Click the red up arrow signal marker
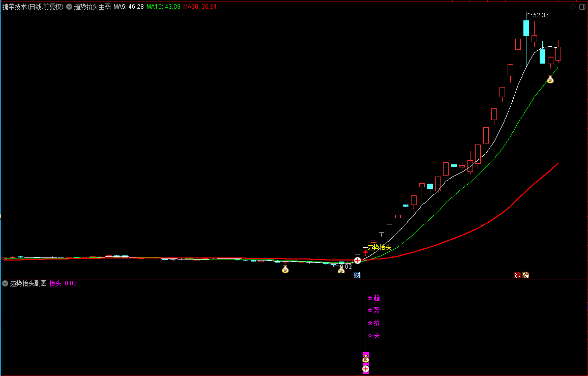The width and height of the screenshot is (588, 376). (366, 252)
